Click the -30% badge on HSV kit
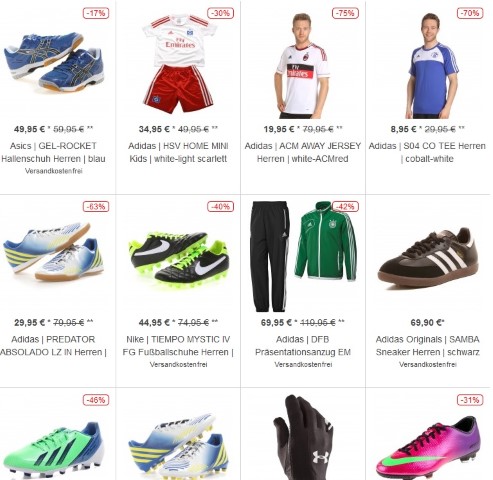The height and width of the screenshot is (480, 493). (221, 13)
